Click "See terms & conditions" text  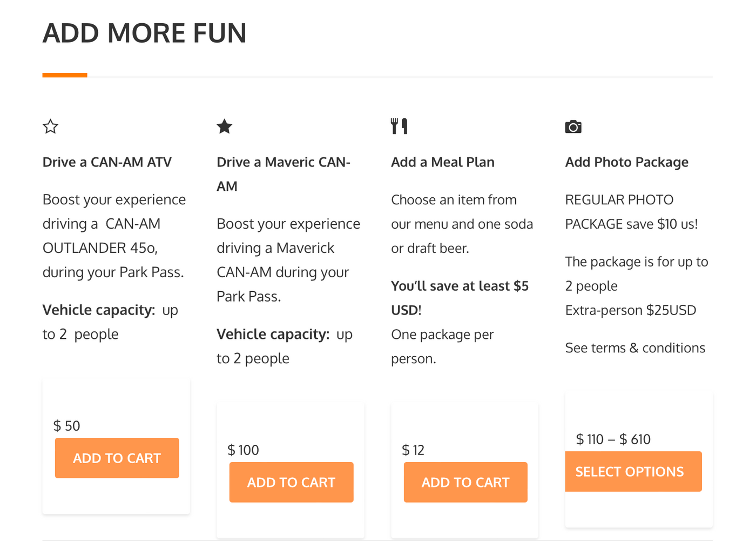(x=635, y=348)
